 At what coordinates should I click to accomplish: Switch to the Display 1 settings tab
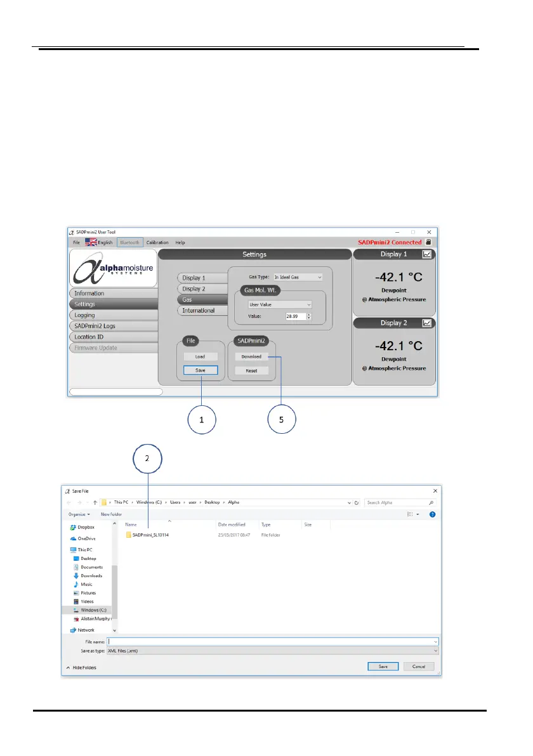pos(202,278)
